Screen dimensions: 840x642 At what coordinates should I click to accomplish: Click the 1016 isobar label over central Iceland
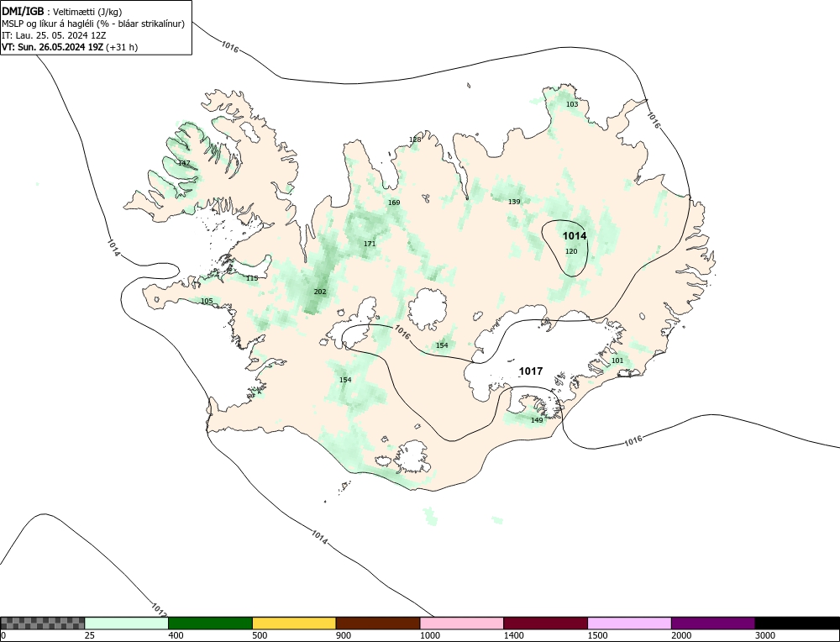(x=402, y=332)
